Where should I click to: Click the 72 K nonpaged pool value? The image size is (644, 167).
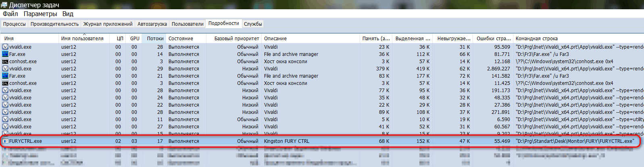(465, 76)
